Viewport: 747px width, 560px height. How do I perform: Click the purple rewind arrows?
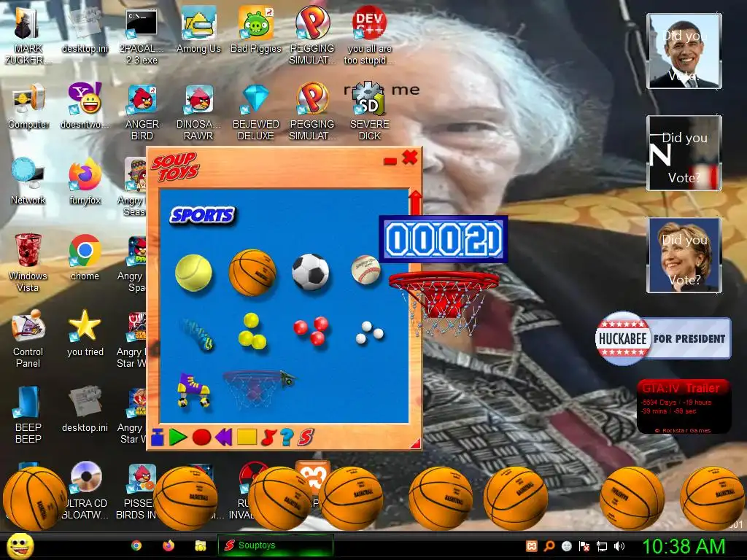point(223,437)
